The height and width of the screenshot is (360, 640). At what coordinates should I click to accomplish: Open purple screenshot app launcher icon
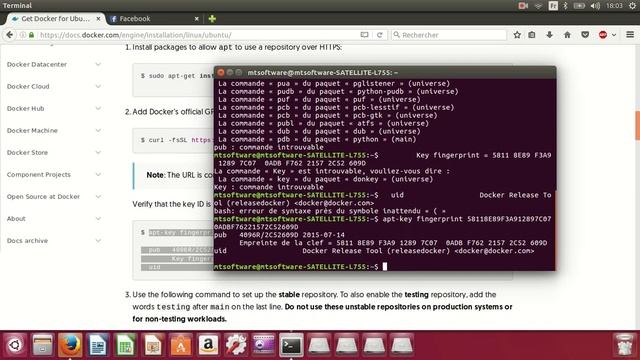[x=264, y=345]
